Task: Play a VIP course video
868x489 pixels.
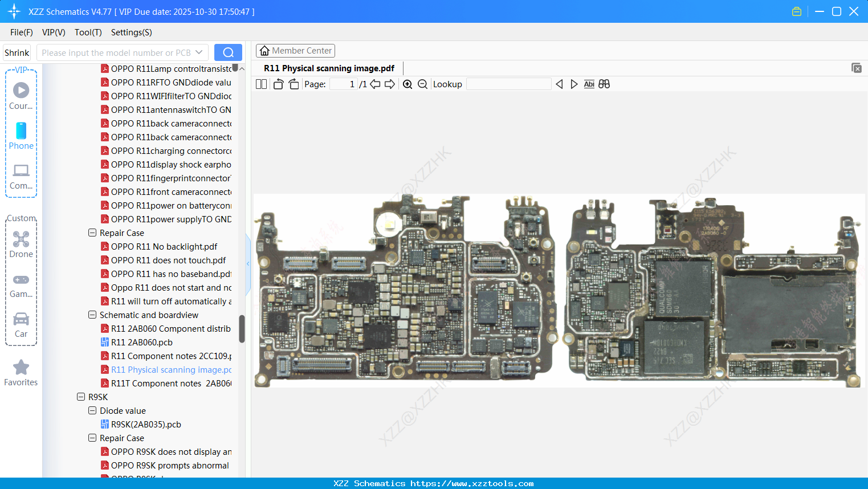Action: click(21, 90)
